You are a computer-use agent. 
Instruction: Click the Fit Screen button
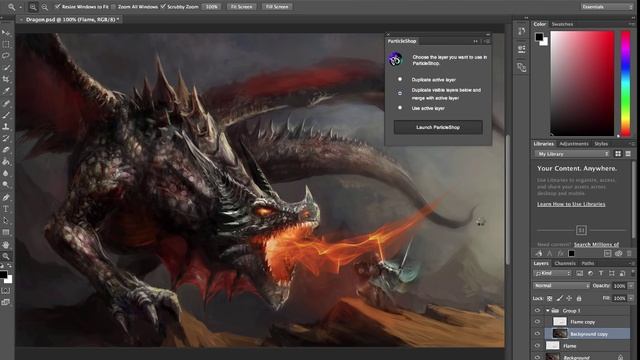[241, 7]
